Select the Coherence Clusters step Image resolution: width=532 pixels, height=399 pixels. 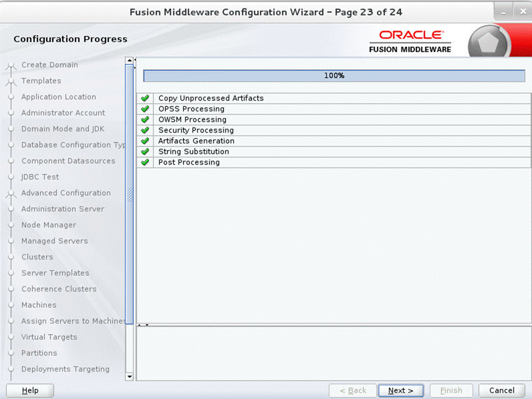tap(59, 289)
